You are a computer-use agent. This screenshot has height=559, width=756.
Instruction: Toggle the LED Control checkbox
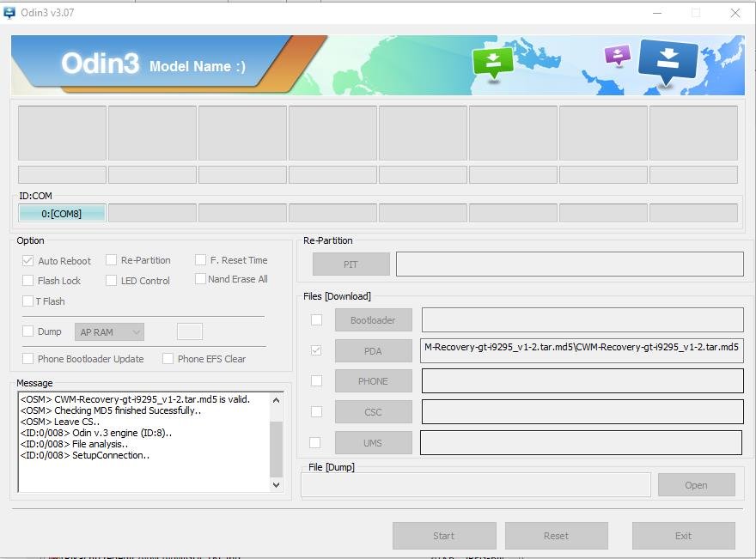111,281
